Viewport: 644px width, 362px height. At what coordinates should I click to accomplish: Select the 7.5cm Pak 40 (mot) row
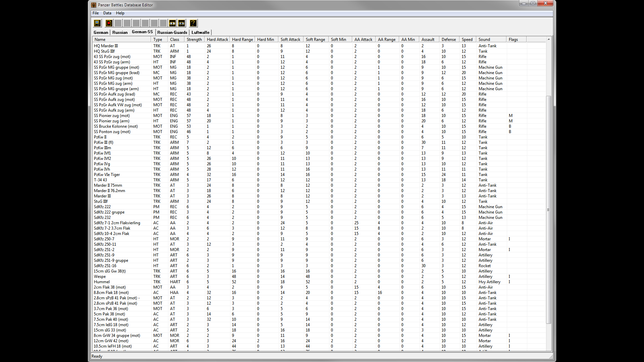[319, 319]
